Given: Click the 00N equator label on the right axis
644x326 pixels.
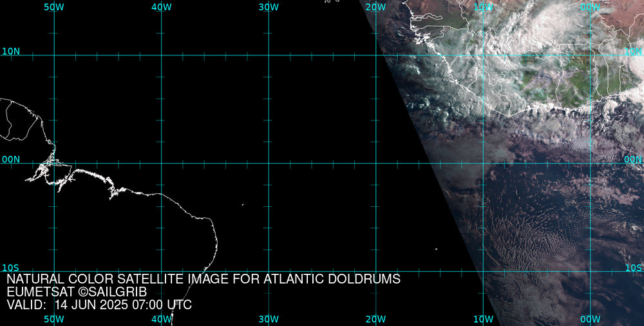Looking at the screenshot, I should [633, 160].
